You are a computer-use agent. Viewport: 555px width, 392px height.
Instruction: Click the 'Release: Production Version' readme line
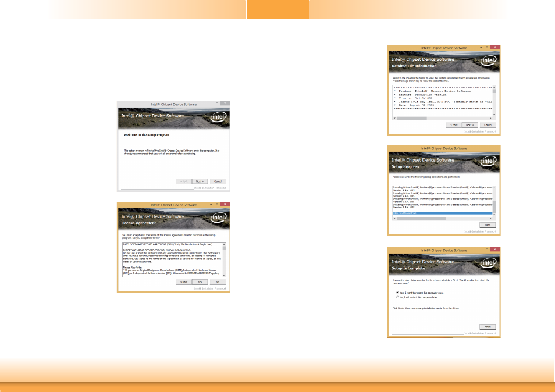click(x=422, y=95)
